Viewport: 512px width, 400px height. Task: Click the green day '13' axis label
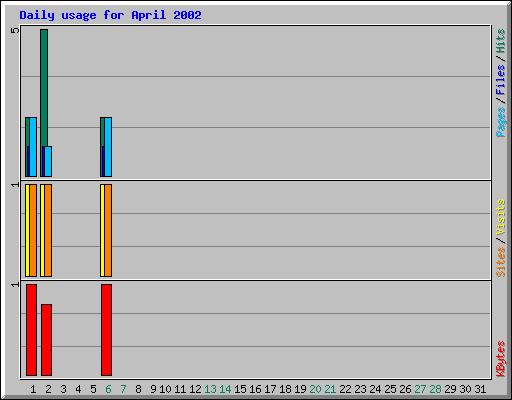pos(210,389)
